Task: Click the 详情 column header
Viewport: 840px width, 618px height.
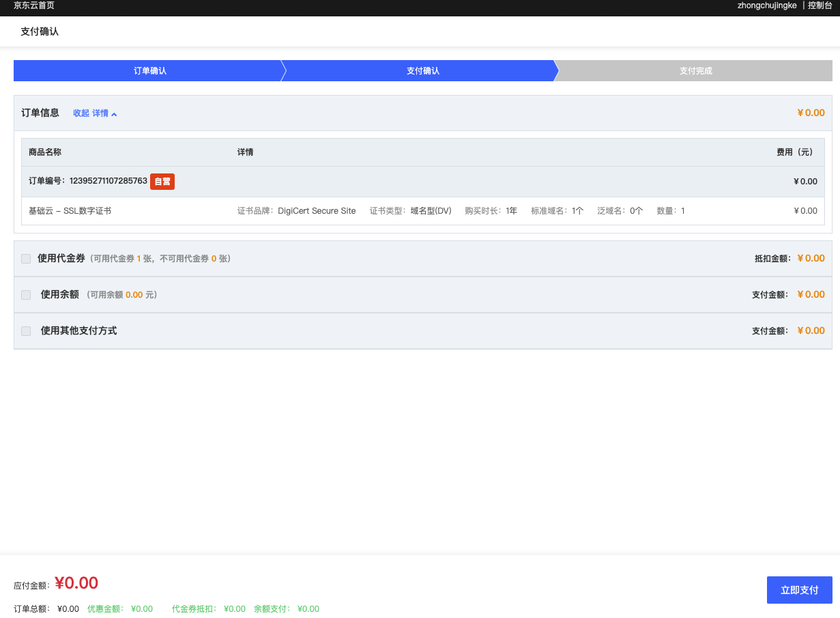Action: (x=245, y=152)
